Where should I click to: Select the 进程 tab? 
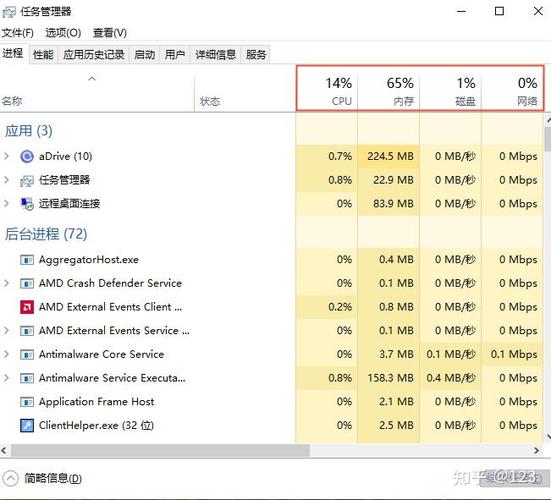tap(13, 53)
